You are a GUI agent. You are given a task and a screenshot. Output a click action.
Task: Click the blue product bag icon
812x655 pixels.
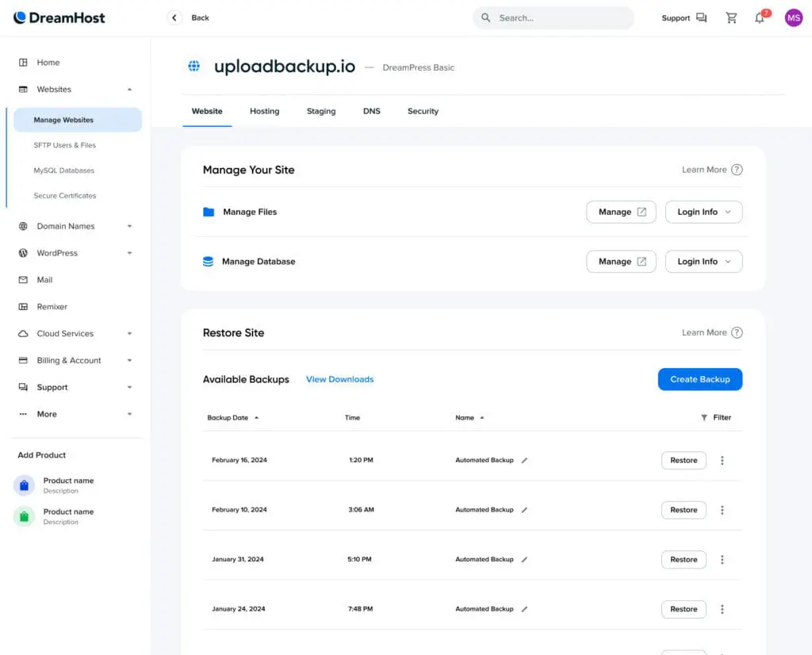(x=24, y=485)
